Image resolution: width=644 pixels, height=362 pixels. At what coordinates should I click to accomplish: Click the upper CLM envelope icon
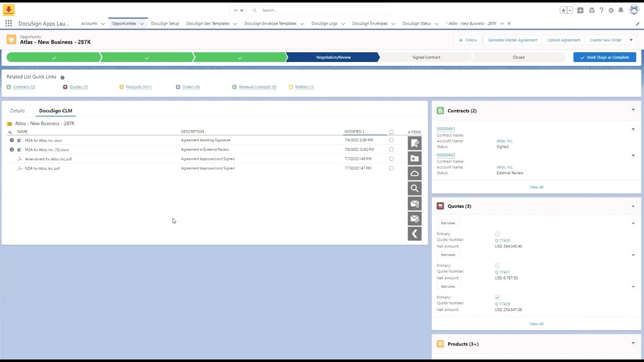pyautogui.click(x=415, y=204)
